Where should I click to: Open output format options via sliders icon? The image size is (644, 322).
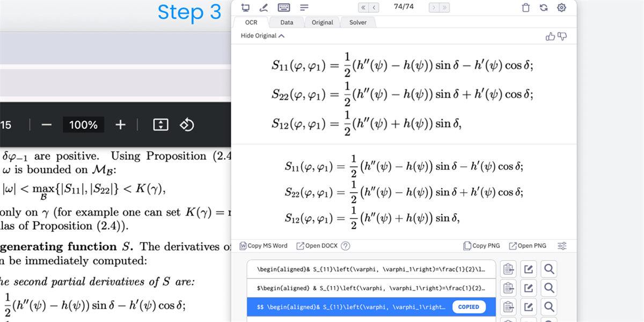pyautogui.click(x=562, y=246)
